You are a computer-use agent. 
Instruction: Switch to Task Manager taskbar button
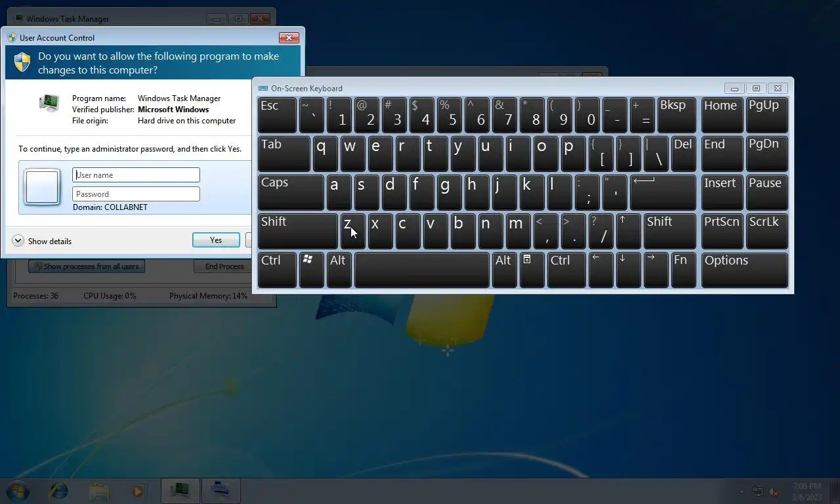[x=180, y=491]
